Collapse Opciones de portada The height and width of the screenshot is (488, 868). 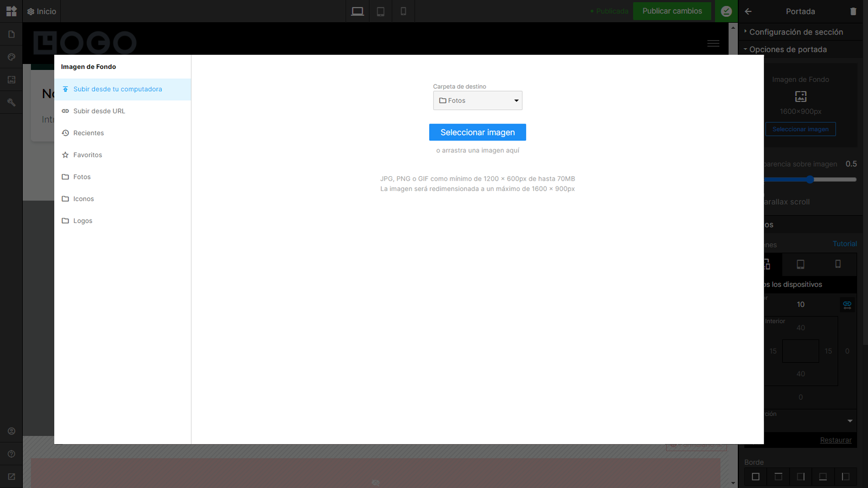click(788, 49)
